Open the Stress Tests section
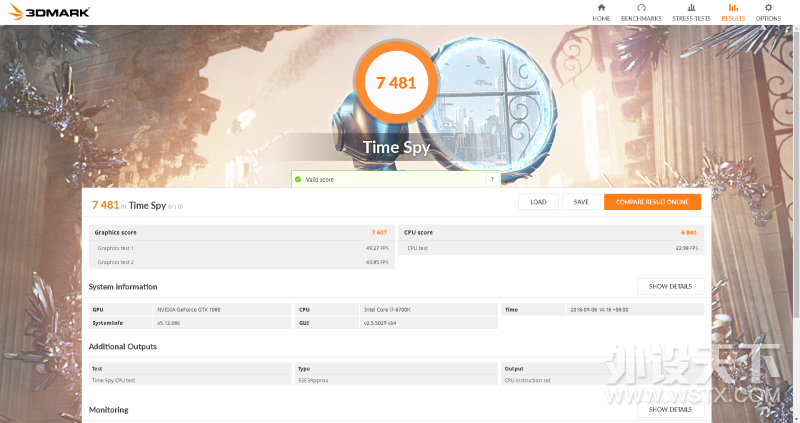Screen dimensions: 800x423 tap(691, 13)
